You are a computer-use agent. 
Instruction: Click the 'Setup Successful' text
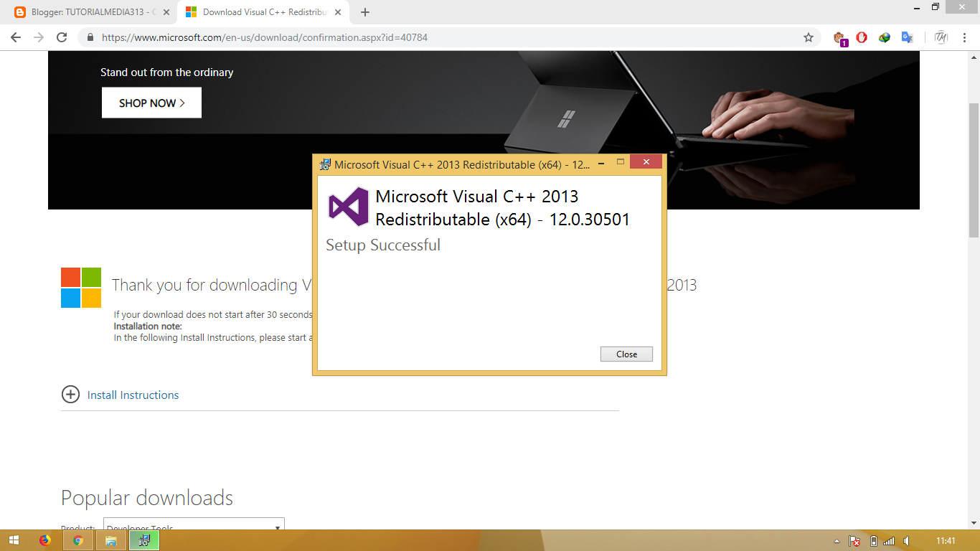click(x=383, y=245)
